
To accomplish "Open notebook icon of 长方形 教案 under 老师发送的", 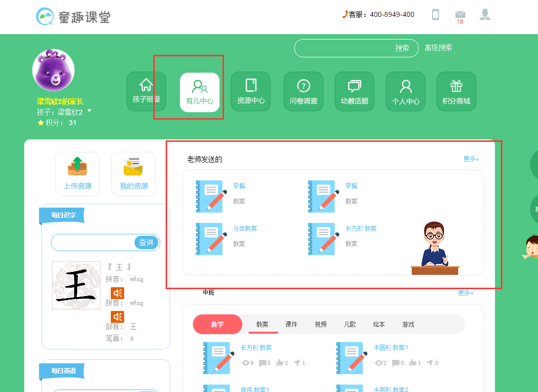I will [x=323, y=239].
